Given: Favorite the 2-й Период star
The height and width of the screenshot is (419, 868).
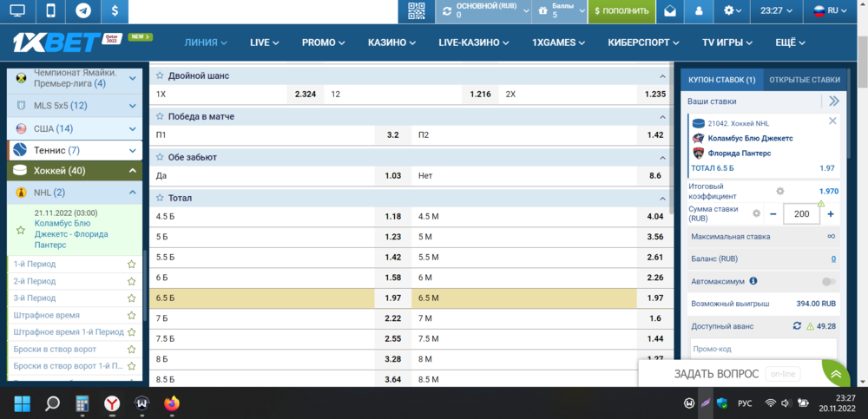Looking at the screenshot, I should pyautogui.click(x=131, y=281).
